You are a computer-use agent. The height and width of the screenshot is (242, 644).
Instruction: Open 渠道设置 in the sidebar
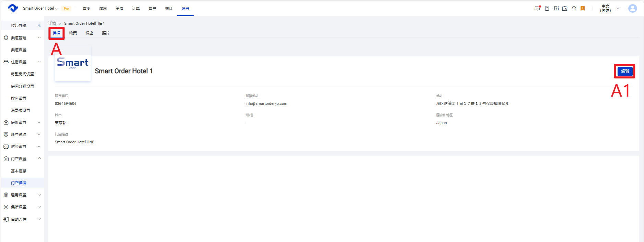(x=19, y=50)
